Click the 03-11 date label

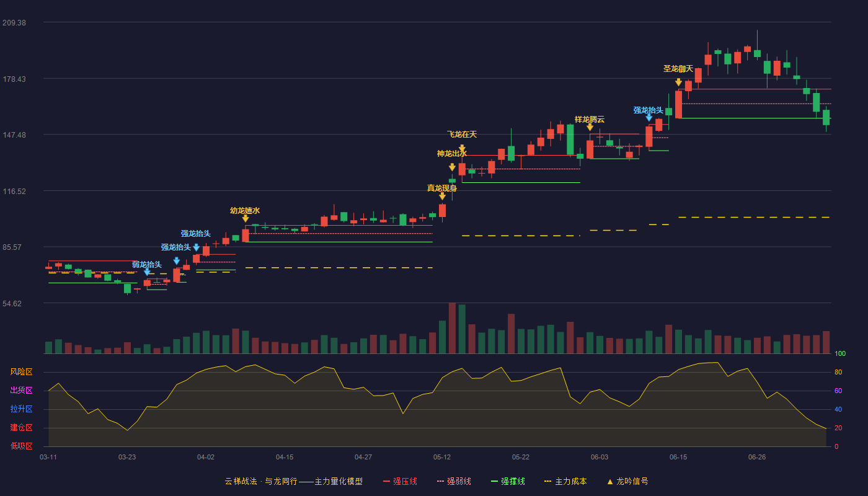coord(48,457)
